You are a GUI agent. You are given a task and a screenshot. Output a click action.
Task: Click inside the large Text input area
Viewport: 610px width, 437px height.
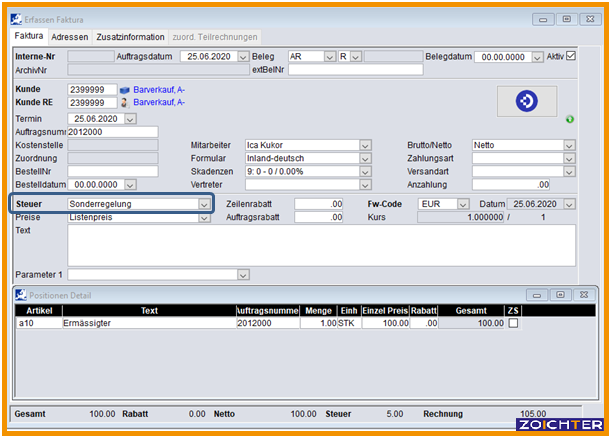click(320, 245)
